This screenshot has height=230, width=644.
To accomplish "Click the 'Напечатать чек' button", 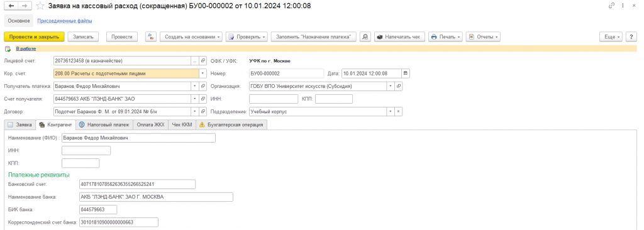I will click(399, 36).
